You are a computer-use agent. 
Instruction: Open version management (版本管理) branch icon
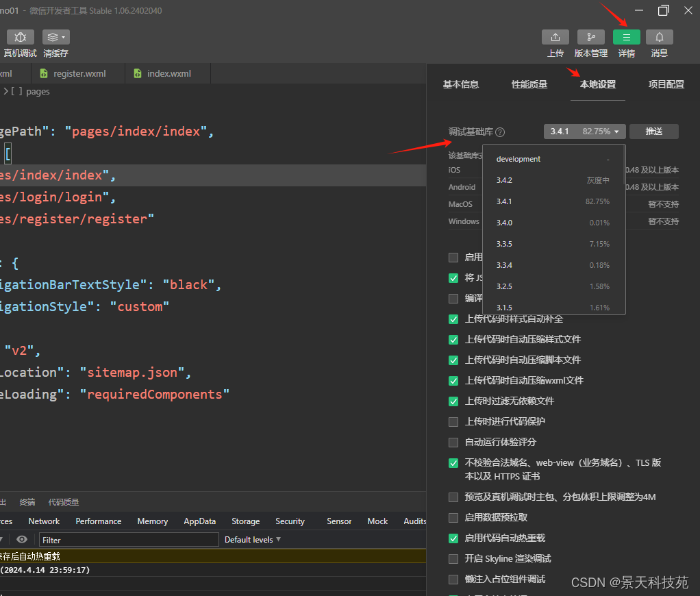point(590,37)
